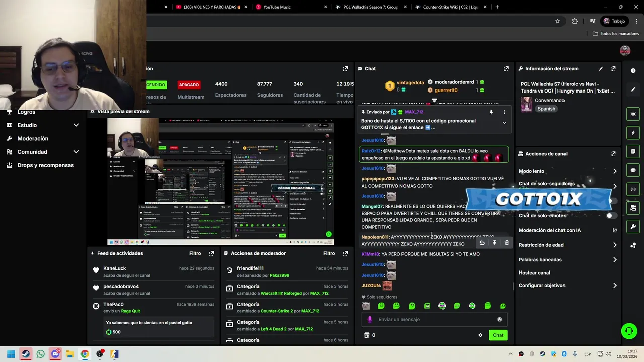
Task: Click the document quick action in sidebar
Action: point(633,152)
